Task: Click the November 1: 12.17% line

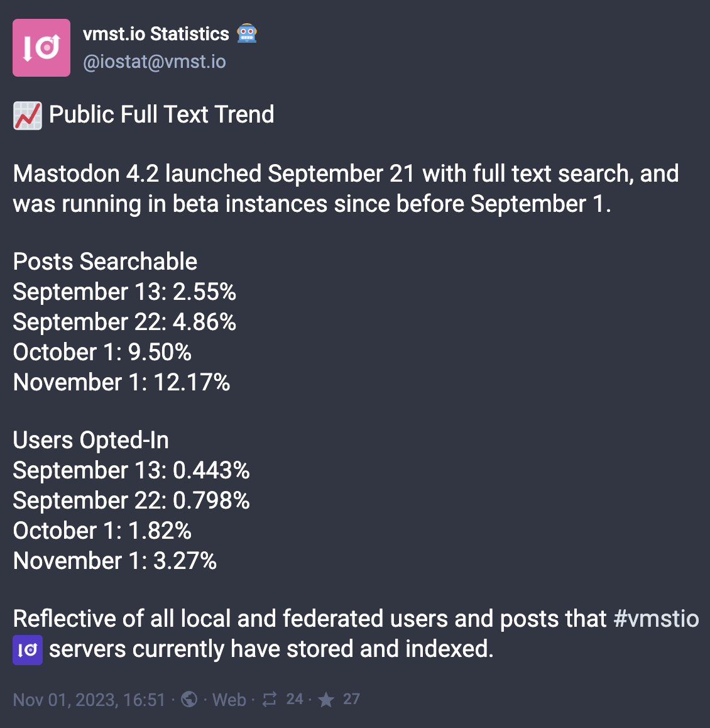Action: (122, 383)
